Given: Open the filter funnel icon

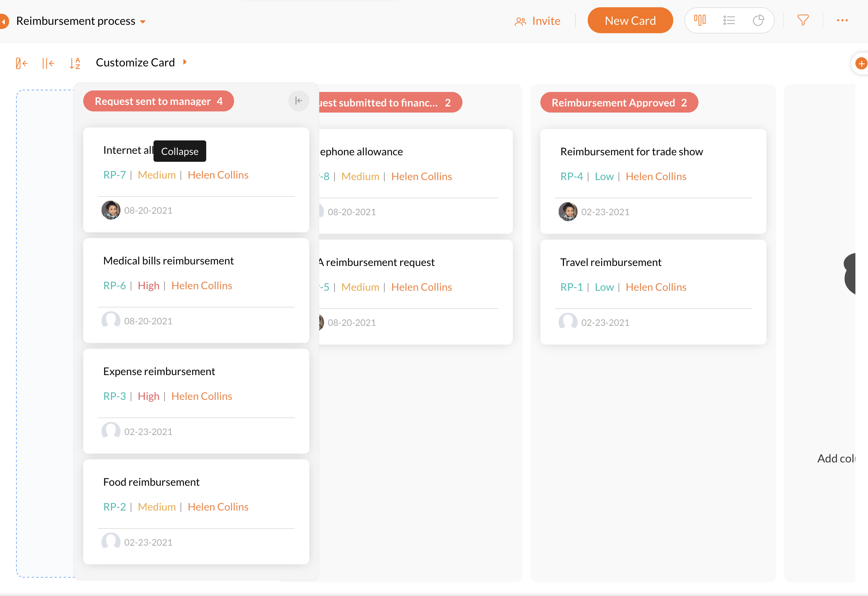Looking at the screenshot, I should tap(803, 20).
